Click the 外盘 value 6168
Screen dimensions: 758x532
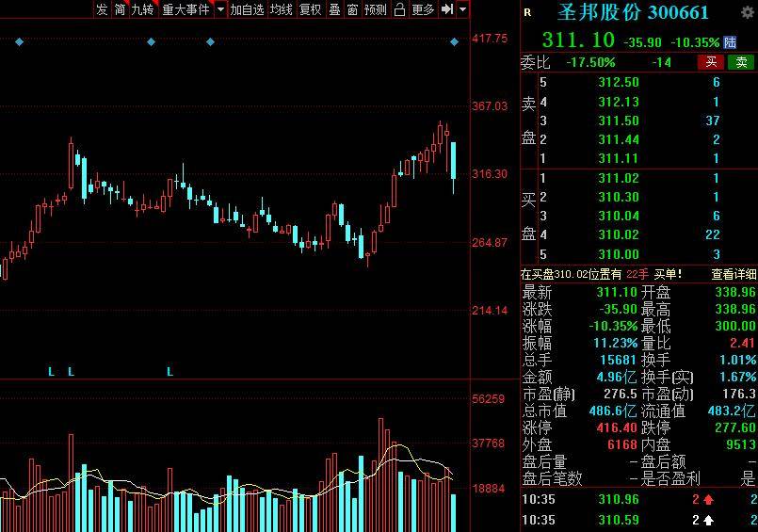622,445
